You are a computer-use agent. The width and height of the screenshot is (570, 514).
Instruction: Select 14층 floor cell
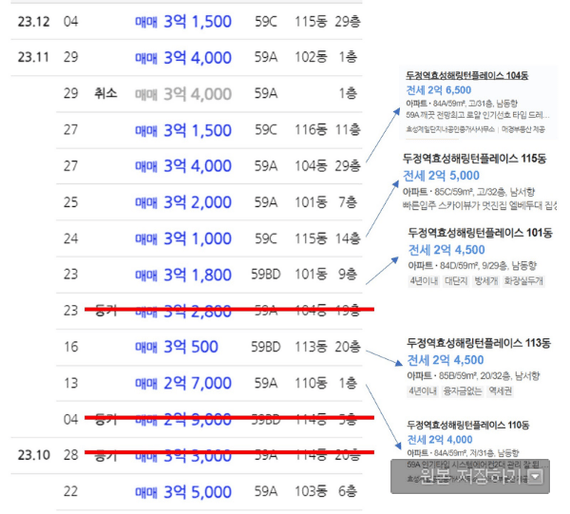[348, 238]
